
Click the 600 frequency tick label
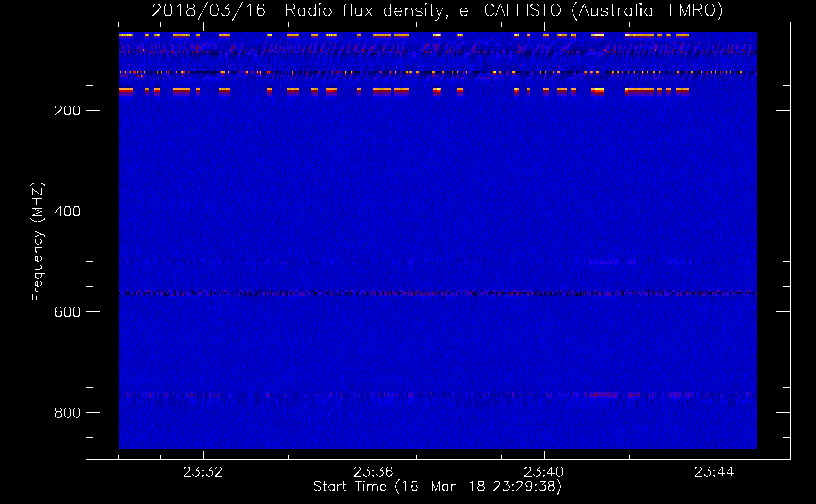pyautogui.click(x=68, y=312)
